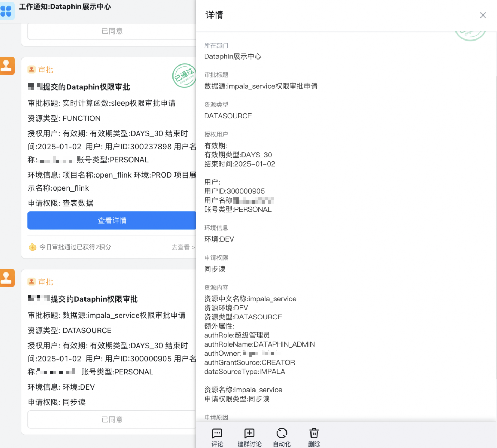This screenshot has height=448, width=497.
Task: Click 申请权限: 同步读 in the lower card
Action: (57, 402)
